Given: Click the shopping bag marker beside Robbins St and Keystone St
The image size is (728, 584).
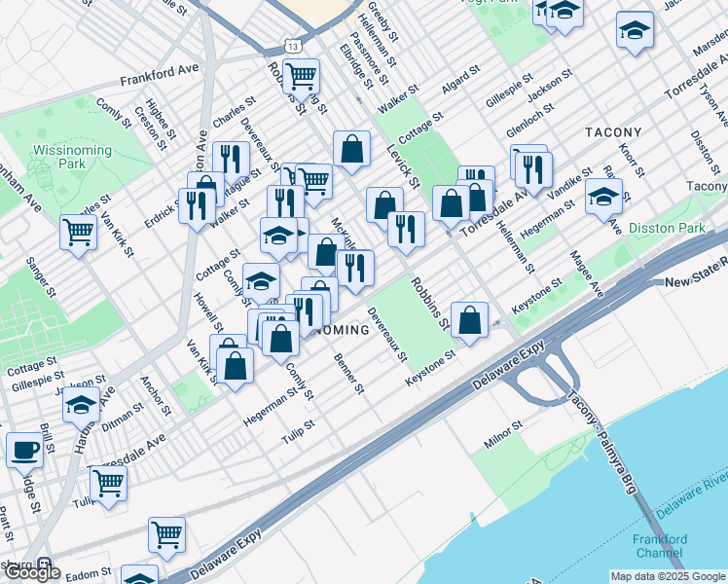Looking at the screenshot, I should pyautogui.click(x=469, y=320).
